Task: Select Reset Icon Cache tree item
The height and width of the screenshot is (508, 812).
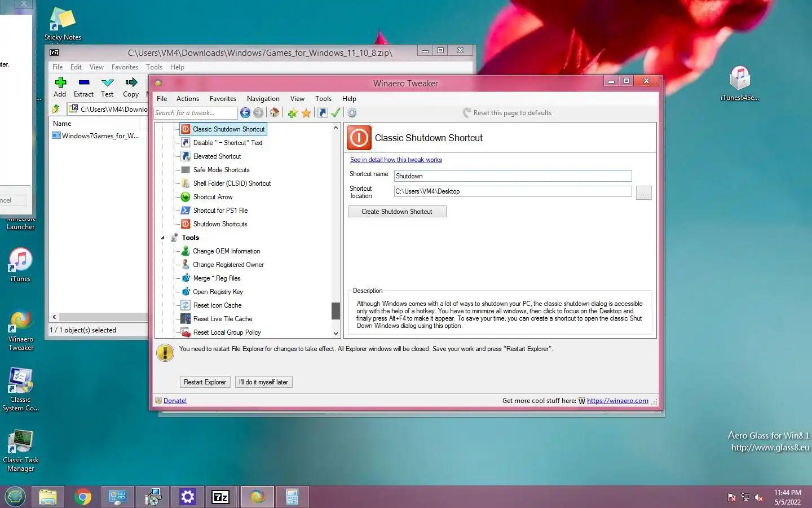Action: [217, 305]
